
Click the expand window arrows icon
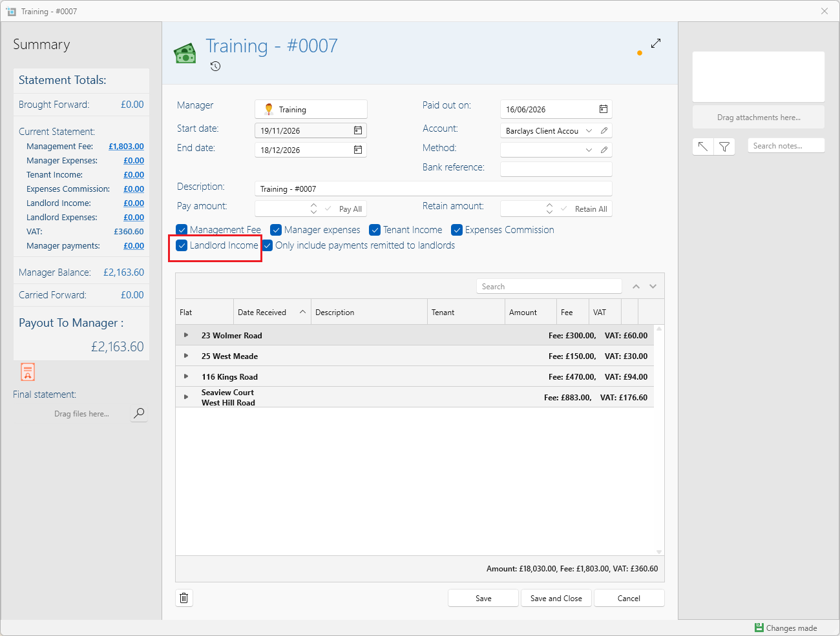656,43
